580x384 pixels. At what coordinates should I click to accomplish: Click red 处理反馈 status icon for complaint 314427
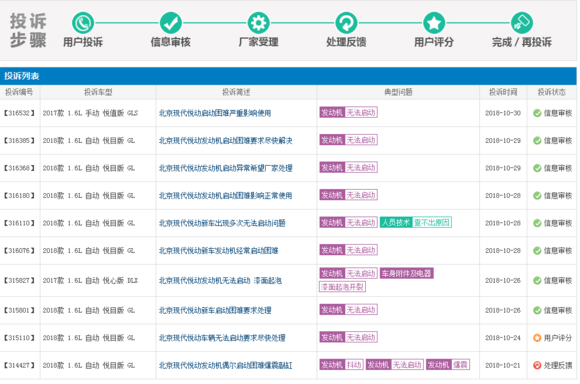[x=537, y=366]
